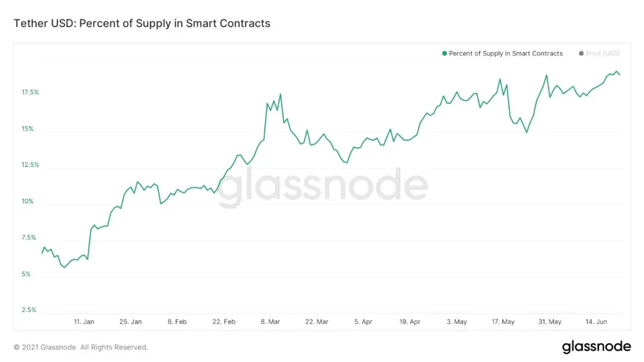Click the 12.5% y-axis label
This screenshot has height=362, width=644.
coord(30,165)
